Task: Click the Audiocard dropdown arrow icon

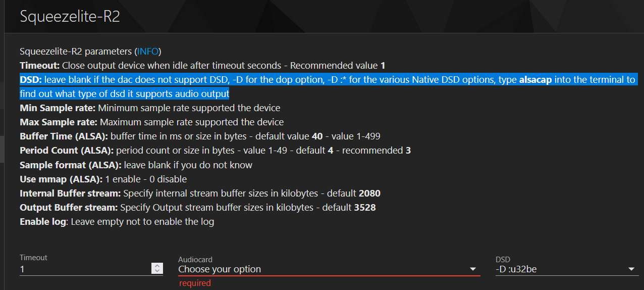Action: coord(473,269)
